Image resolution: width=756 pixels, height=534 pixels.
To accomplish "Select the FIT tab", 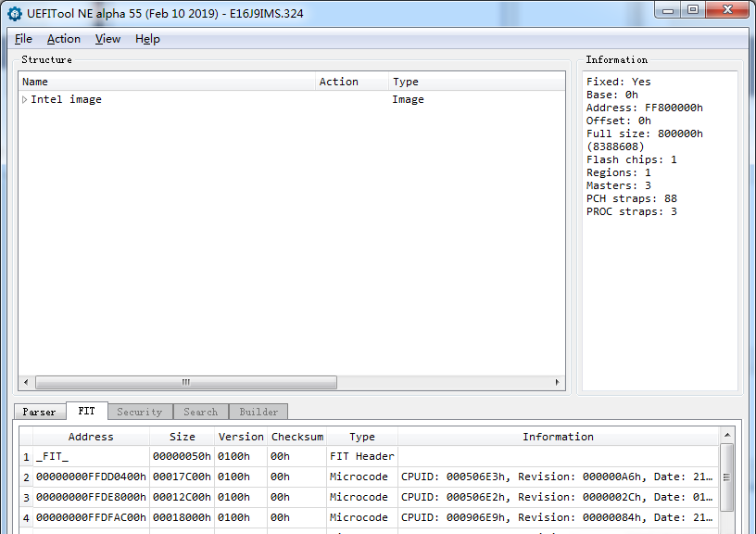I will 87,411.
